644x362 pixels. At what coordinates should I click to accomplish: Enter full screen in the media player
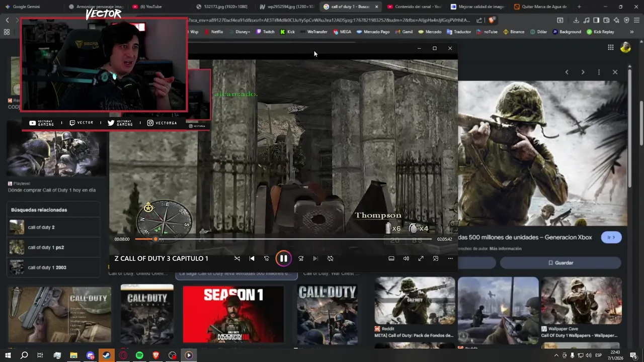(x=421, y=258)
